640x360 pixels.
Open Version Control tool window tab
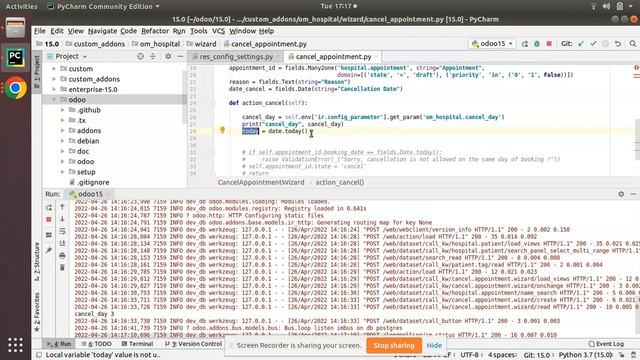193,344
